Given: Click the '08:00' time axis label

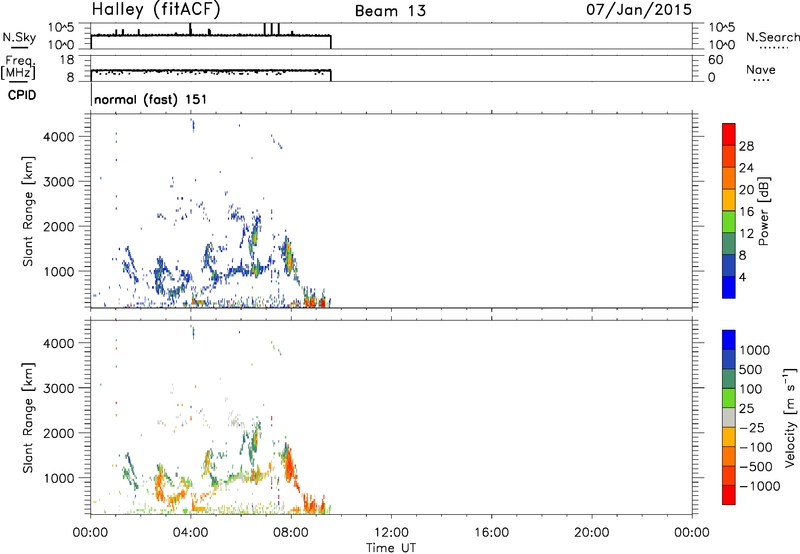Looking at the screenshot, I should coord(291,533).
